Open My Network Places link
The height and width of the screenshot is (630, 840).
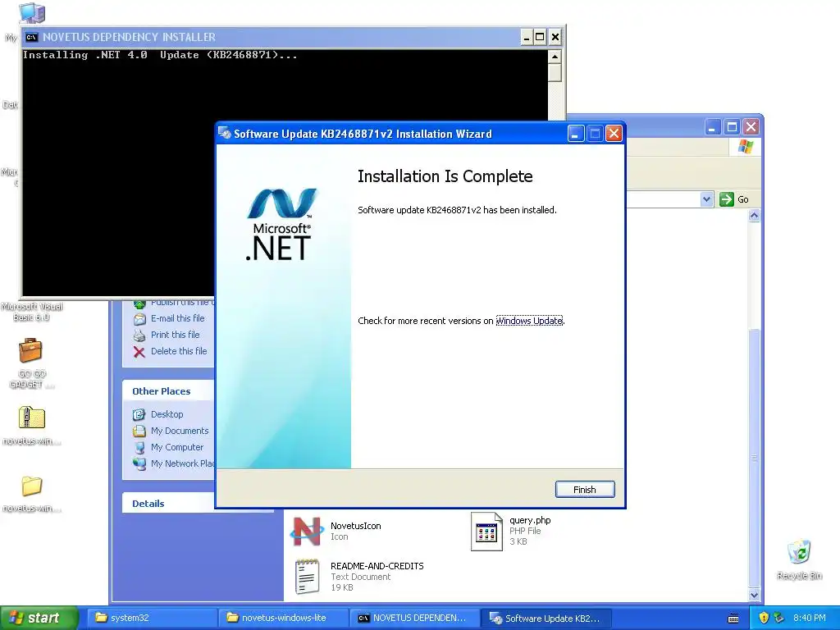pos(183,463)
